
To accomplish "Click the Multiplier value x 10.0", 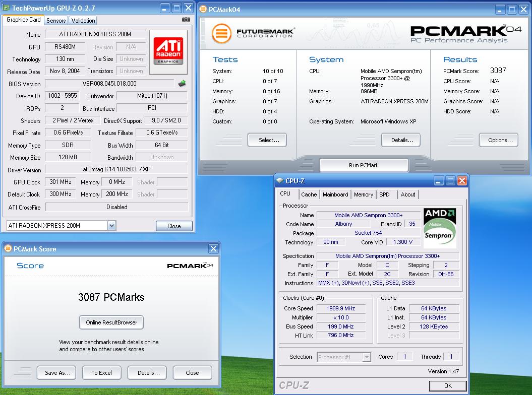I will 341,317.
